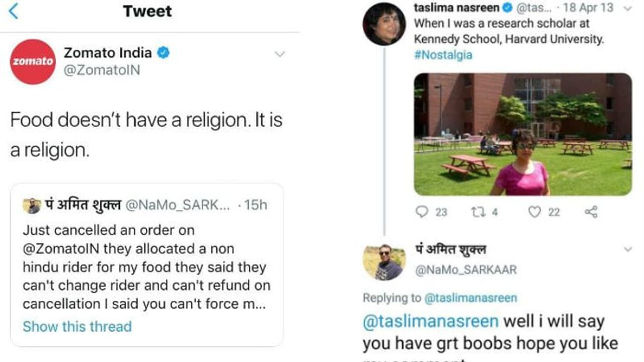This screenshot has height=362, width=644.
Task: Tap the back arrow in Tweet header
Action: 14,11
